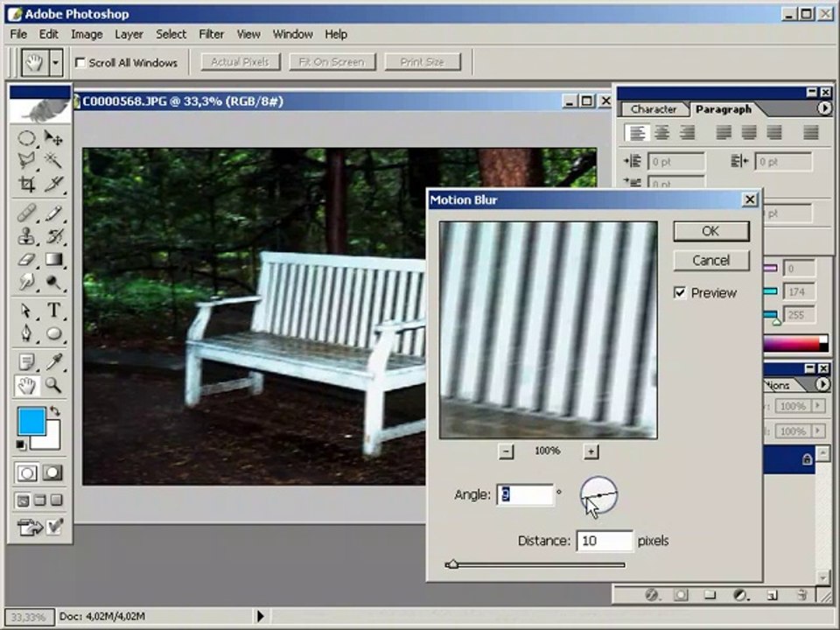Viewport: 840px width, 630px height.
Task: Click Cancel in Motion Blur dialog
Action: [710, 261]
